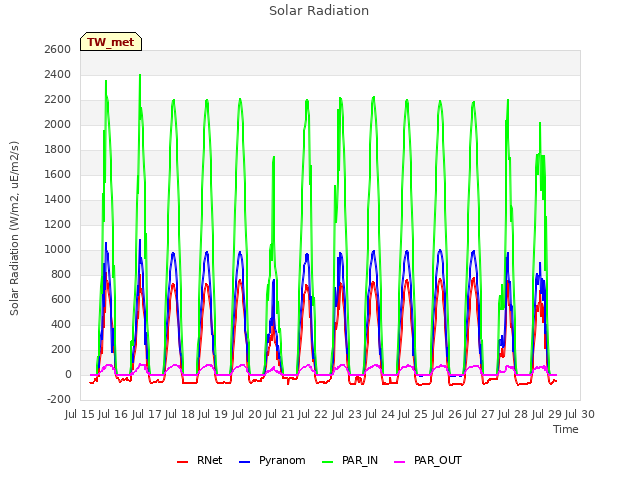The height and width of the screenshot is (480, 640).
Task: Click the Jul 22 x-axis tick label
Action: point(313,414)
